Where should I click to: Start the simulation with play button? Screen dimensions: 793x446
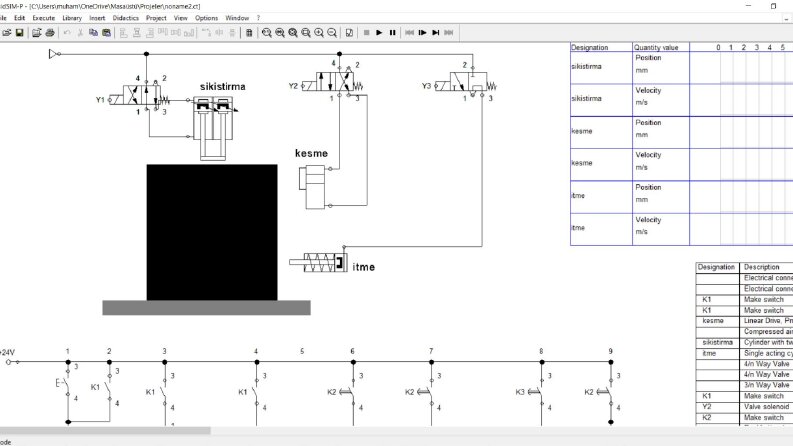click(379, 32)
